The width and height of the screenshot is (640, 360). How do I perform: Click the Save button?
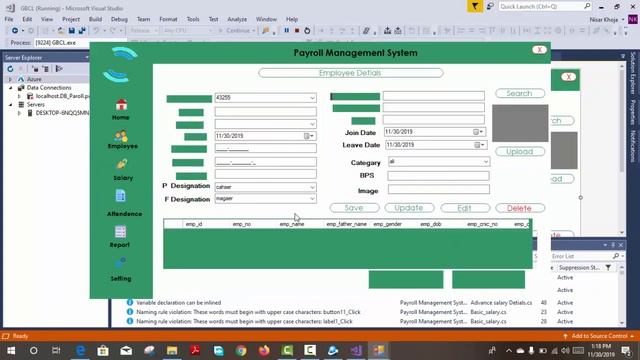tap(354, 208)
